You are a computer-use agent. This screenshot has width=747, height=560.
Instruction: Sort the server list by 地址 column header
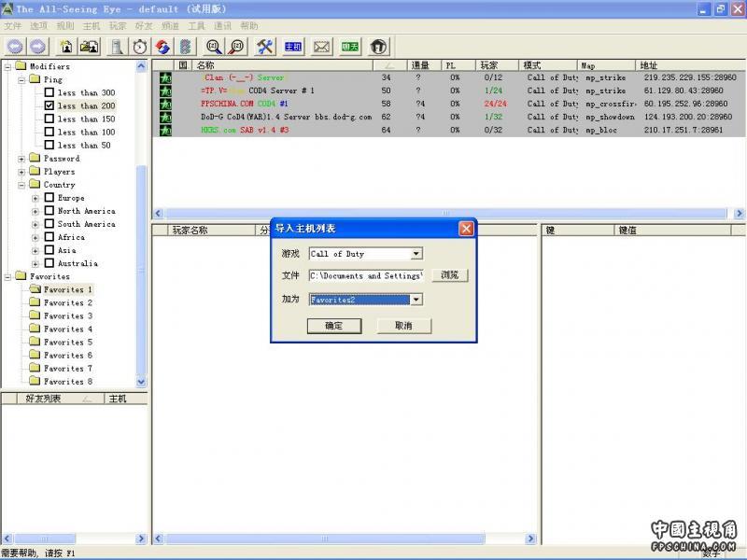point(691,65)
